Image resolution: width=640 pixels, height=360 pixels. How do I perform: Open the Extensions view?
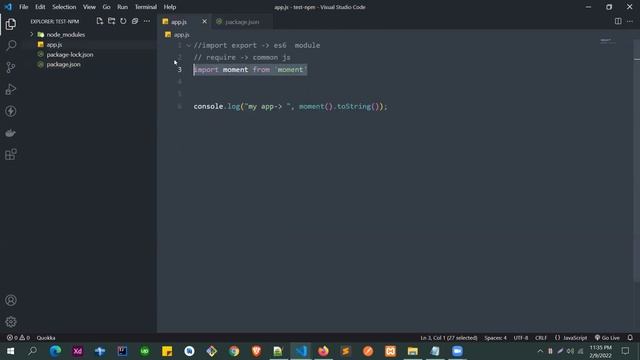(x=11, y=155)
